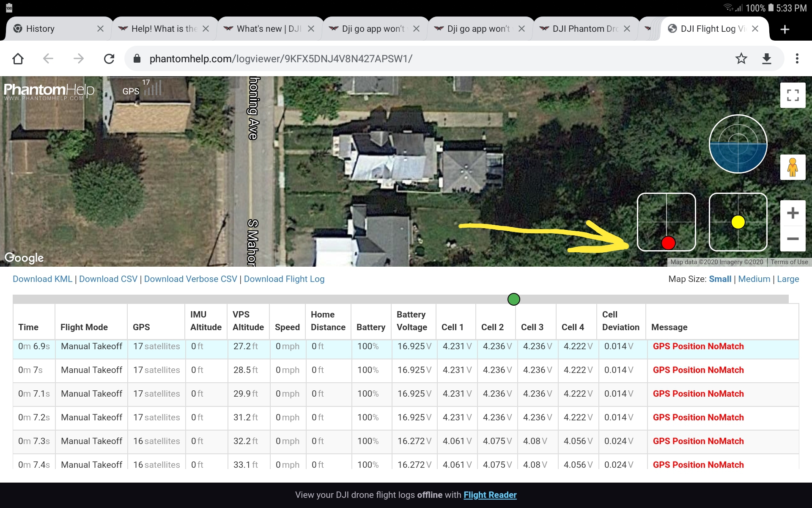Zoom out on the map

[793, 239]
